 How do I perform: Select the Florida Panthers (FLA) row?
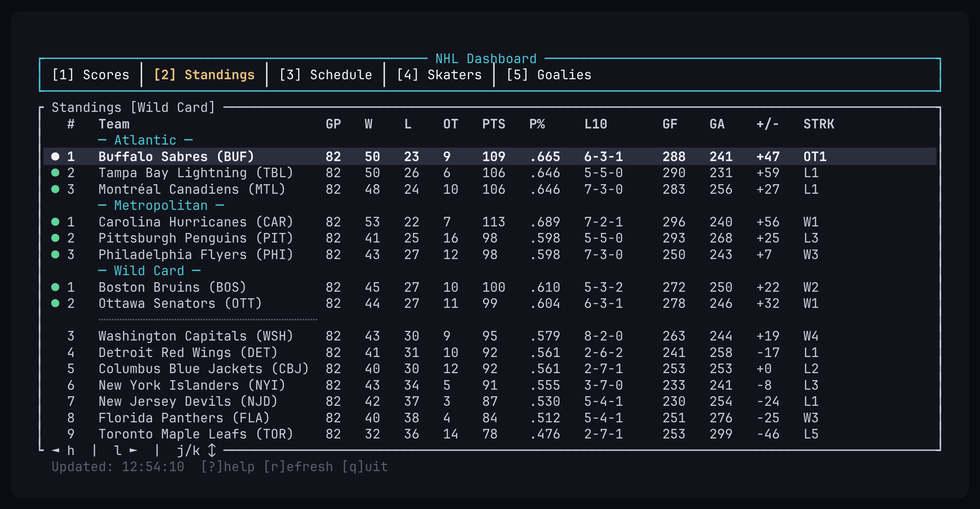[490, 418]
